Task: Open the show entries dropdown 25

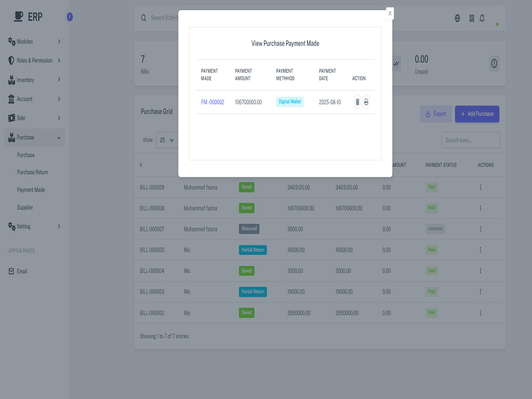Action: click(x=167, y=140)
